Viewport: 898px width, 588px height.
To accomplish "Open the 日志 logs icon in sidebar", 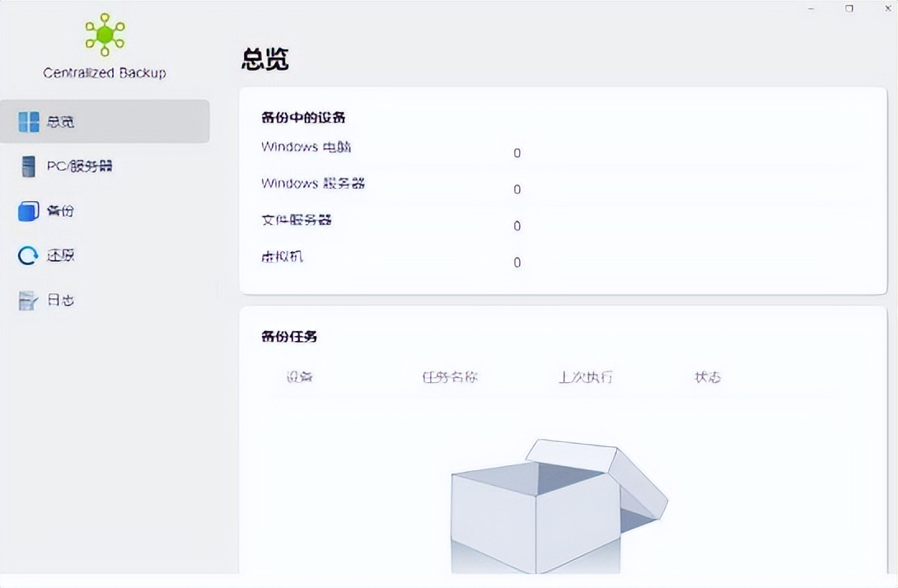I will point(27,300).
